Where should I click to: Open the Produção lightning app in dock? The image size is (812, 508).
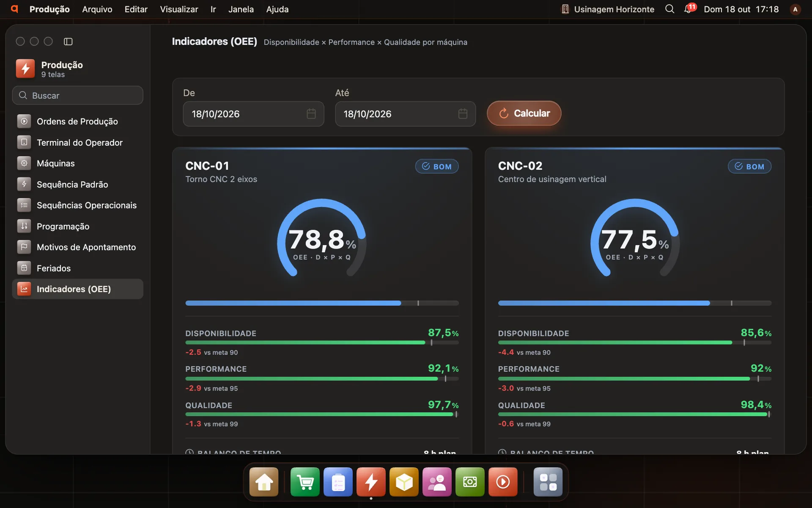pyautogui.click(x=371, y=482)
